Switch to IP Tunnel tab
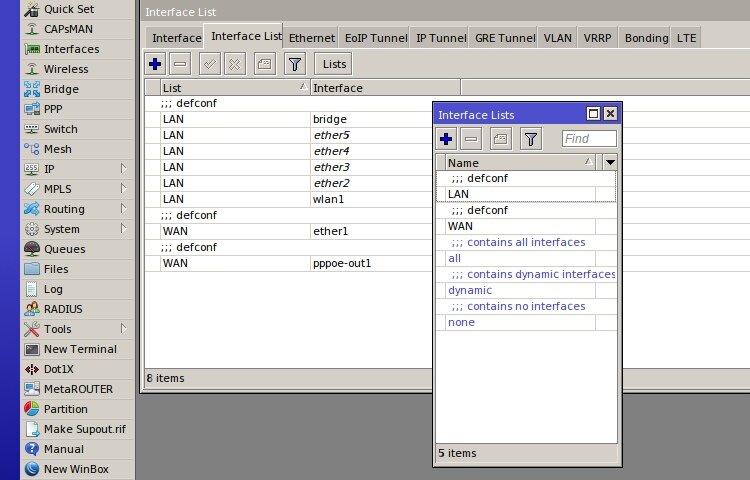Screen dimensions: 750x480 click(441, 38)
